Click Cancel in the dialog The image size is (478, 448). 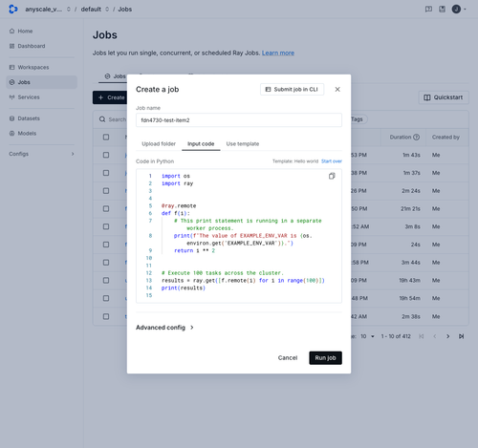(288, 358)
